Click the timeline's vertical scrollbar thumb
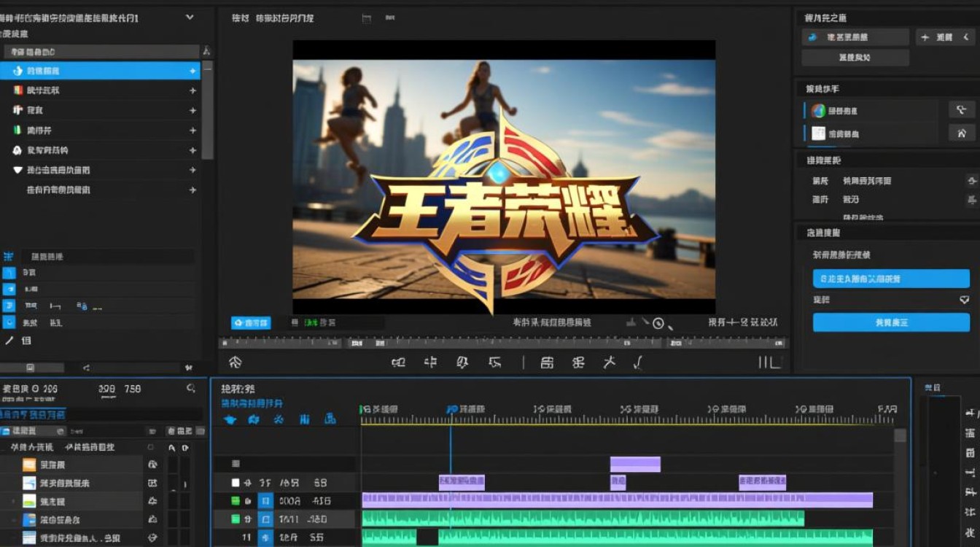980x547 pixels. tap(901, 435)
